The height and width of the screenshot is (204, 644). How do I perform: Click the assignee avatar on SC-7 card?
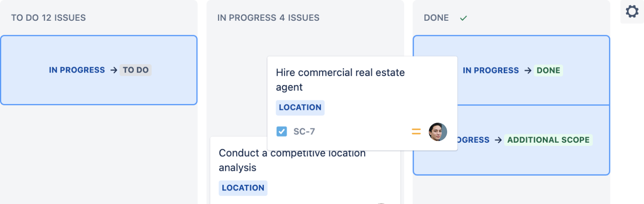(x=438, y=132)
